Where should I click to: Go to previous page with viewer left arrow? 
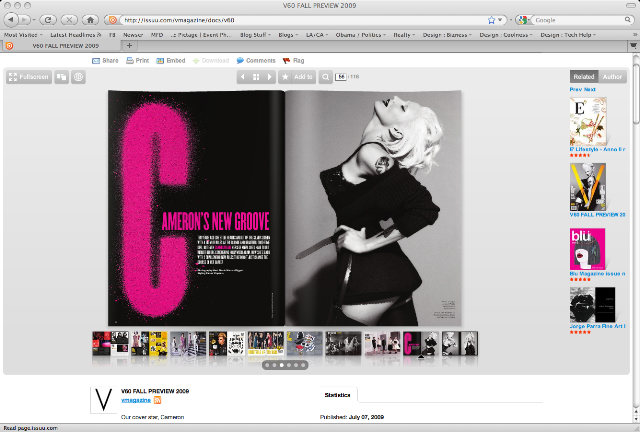[243, 77]
